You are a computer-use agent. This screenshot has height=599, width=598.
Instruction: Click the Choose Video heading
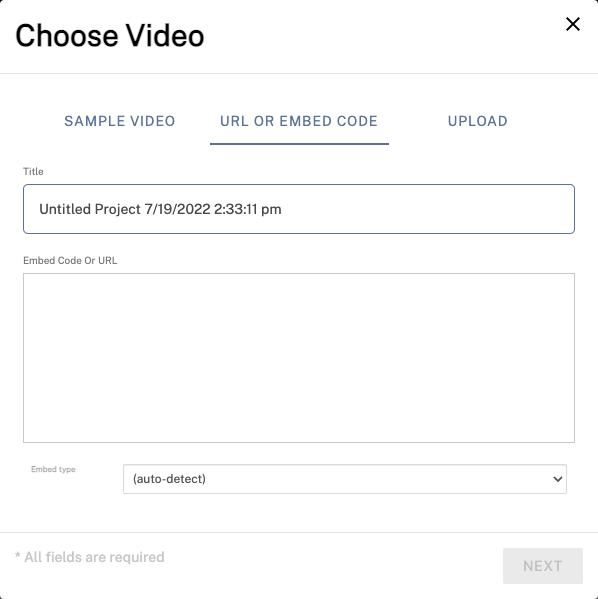110,36
